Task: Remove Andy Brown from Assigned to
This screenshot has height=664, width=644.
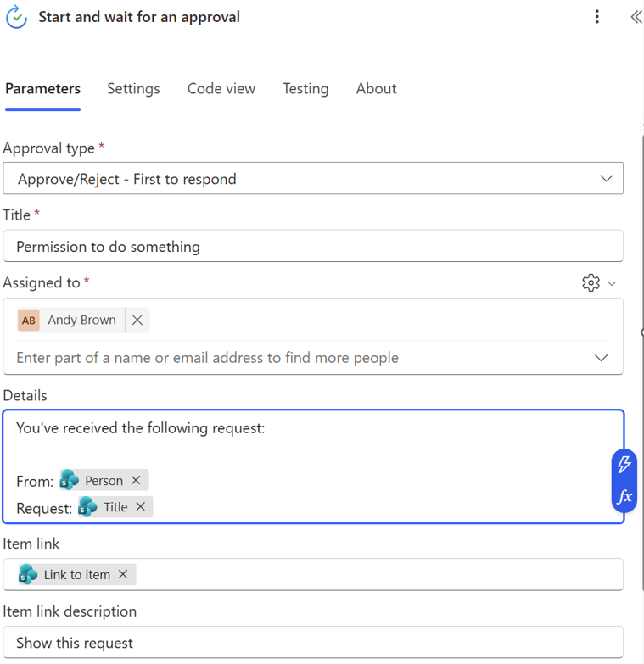Action: [137, 321]
